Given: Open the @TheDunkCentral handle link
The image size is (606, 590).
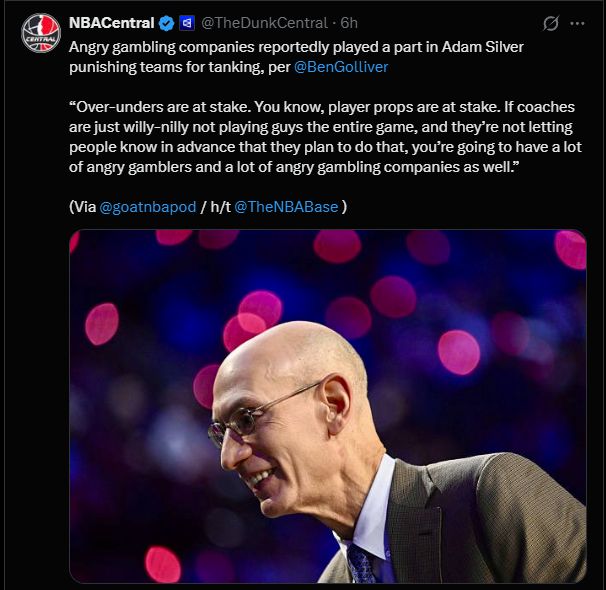Looking at the screenshot, I should click(265, 23).
